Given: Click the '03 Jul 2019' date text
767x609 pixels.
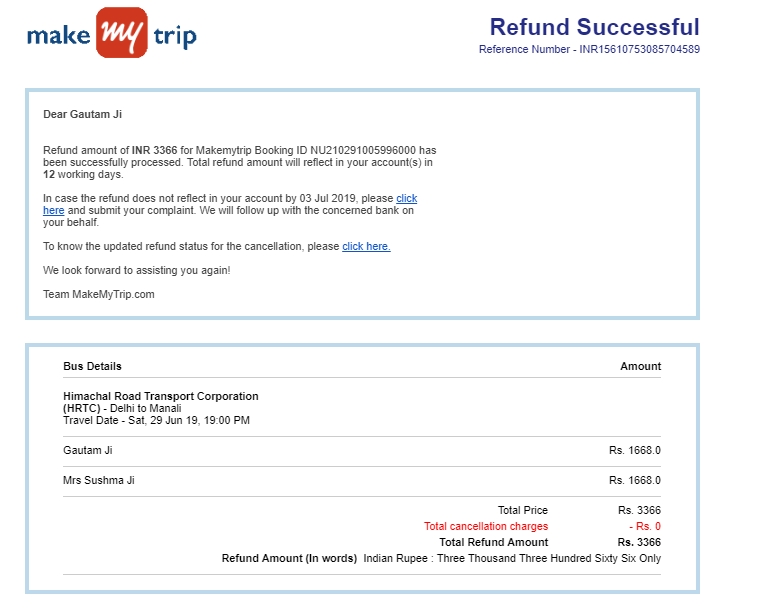Looking at the screenshot, I should pos(328,198).
